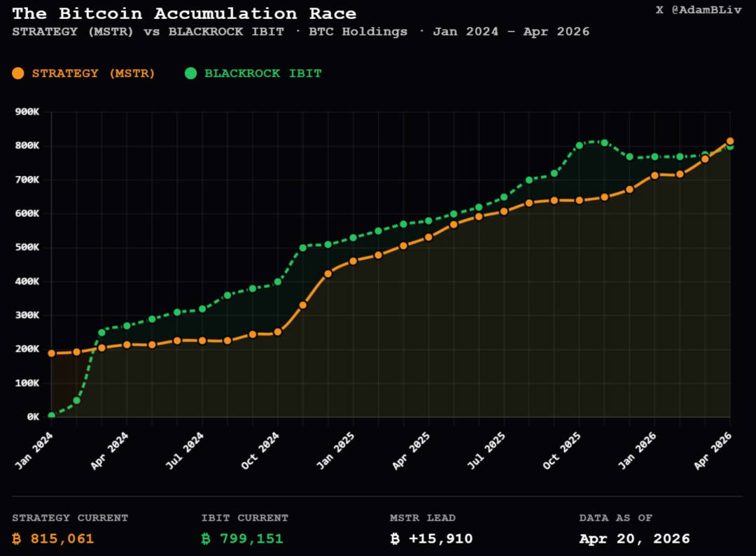Screen dimensions: 756x556
Task: Open the X @AdamBLiv handle
Action: [x=699, y=10]
